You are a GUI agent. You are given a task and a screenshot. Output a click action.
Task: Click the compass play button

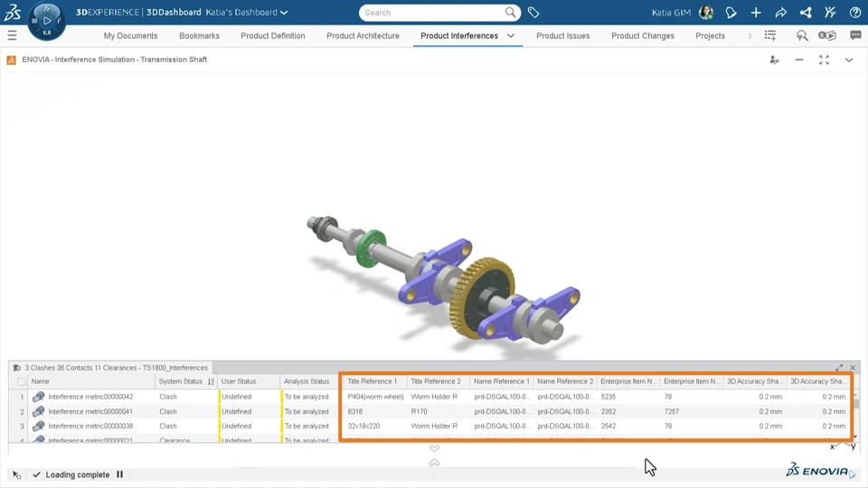(x=46, y=21)
